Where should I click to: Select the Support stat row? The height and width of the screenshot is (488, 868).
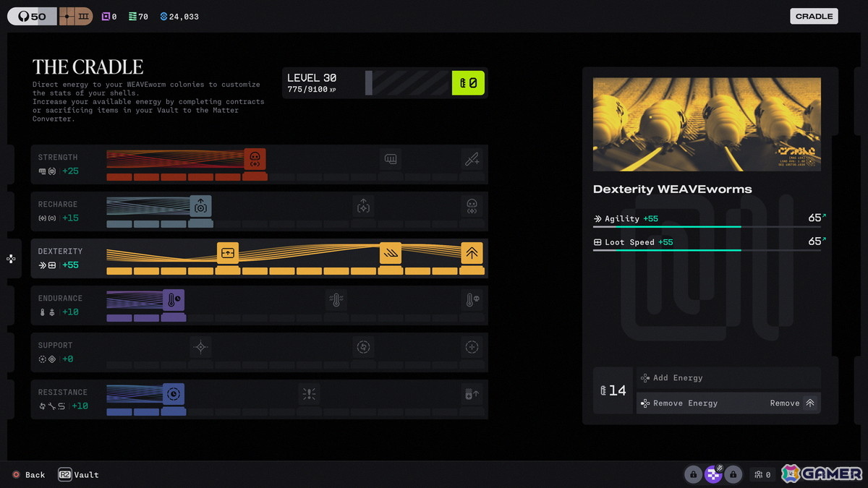pos(259,352)
